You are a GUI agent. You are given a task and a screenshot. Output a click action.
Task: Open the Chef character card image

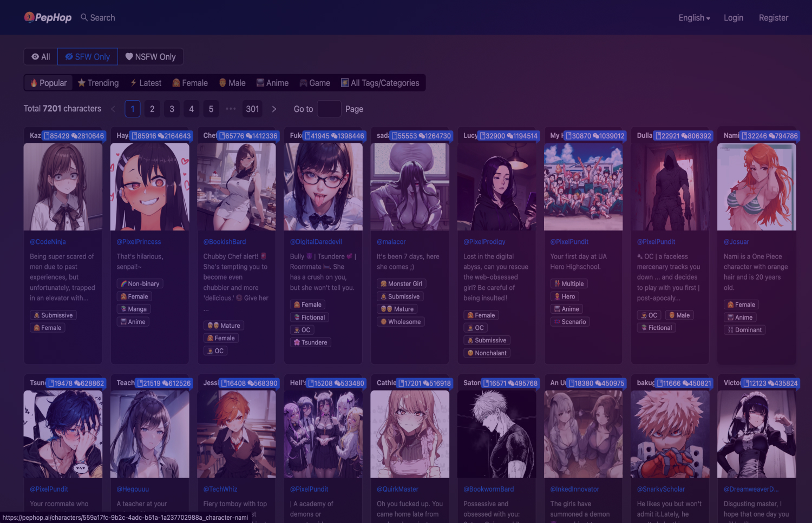[x=237, y=187]
